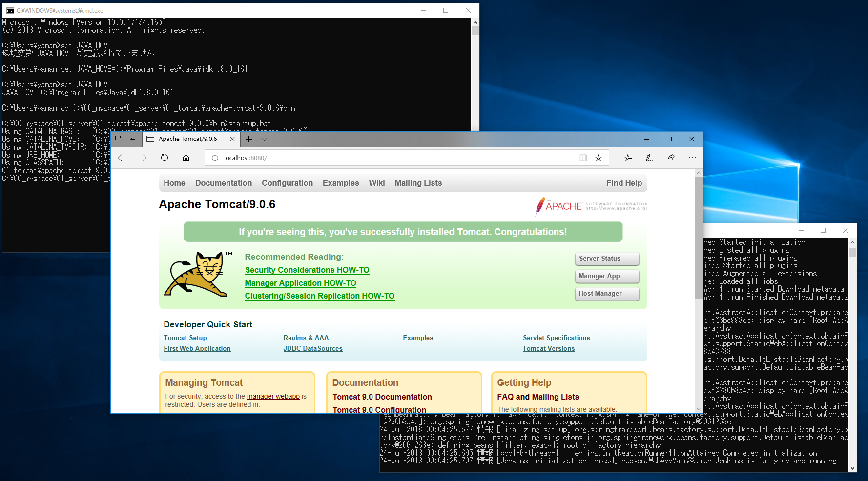Open the Mailing Lists navigation item
The height and width of the screenshot is (481, 868).
tap(418, 183)
